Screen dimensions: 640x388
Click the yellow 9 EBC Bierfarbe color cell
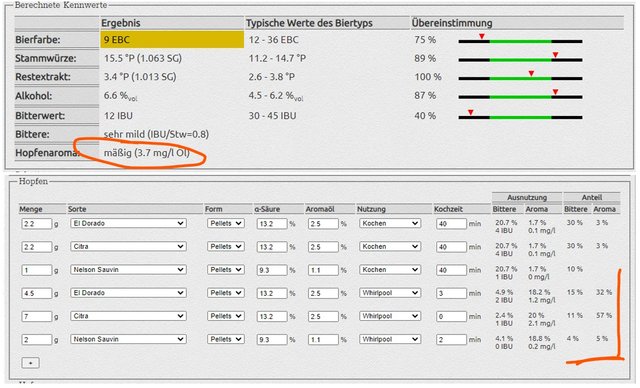[x=172, y=40]
